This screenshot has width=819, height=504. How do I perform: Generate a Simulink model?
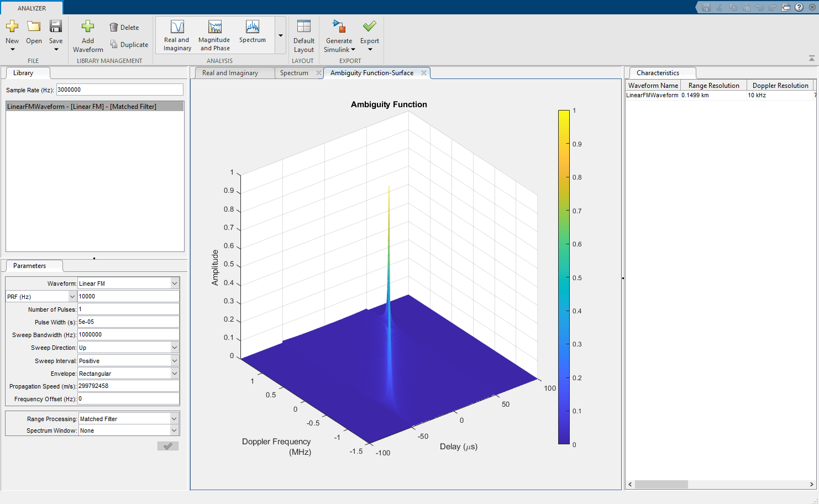[339, 34]
